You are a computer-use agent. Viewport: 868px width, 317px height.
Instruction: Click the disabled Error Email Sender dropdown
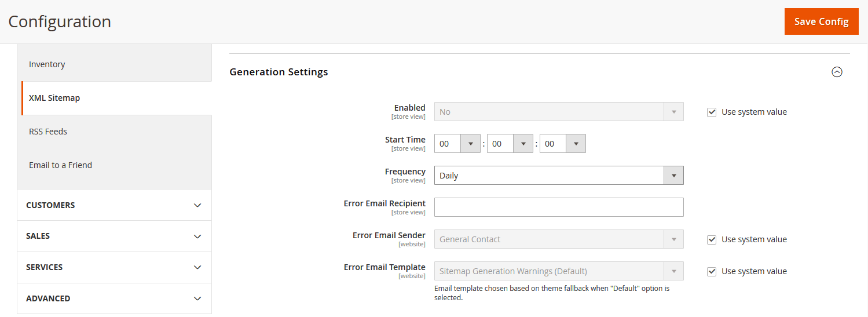(x=558, y=239)
